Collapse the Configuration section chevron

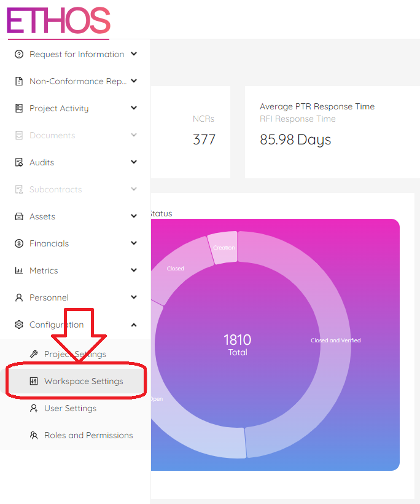pos(134,325)
